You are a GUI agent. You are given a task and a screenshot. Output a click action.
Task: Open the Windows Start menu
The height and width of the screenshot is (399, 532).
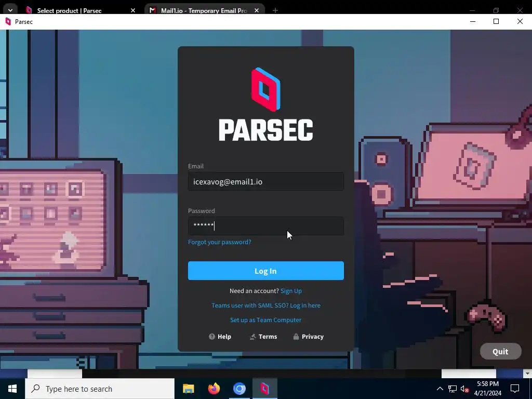click(x=12, y=389)
